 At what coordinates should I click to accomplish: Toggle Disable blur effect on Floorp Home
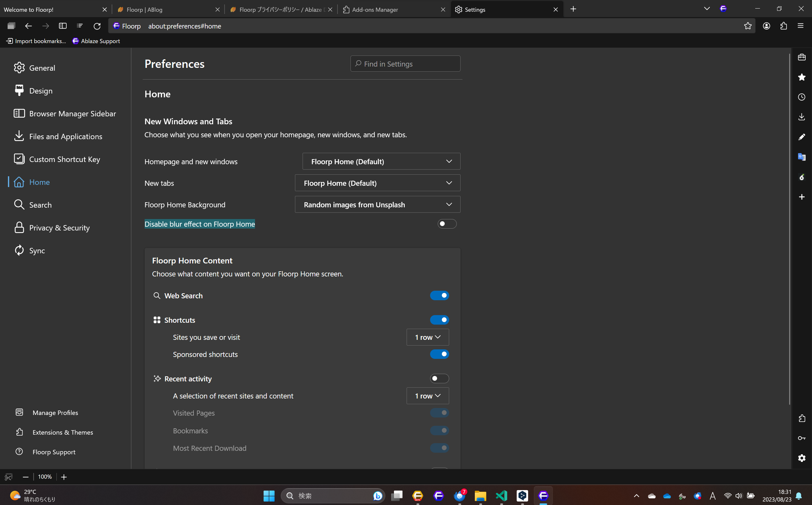[447, 224]
